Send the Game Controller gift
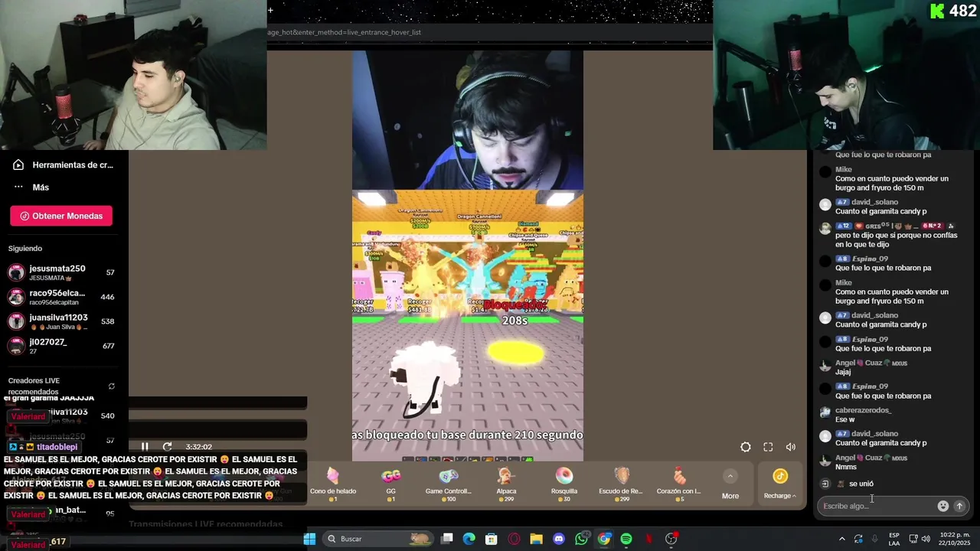This screenshot has width=980, height=551. pos(449,484)
